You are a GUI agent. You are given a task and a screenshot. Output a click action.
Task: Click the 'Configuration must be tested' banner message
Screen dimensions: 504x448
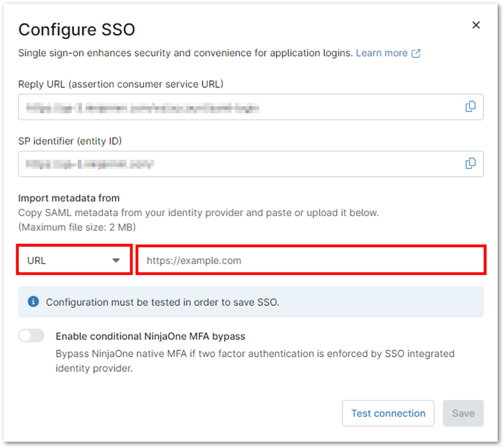(x=162, y=302)
